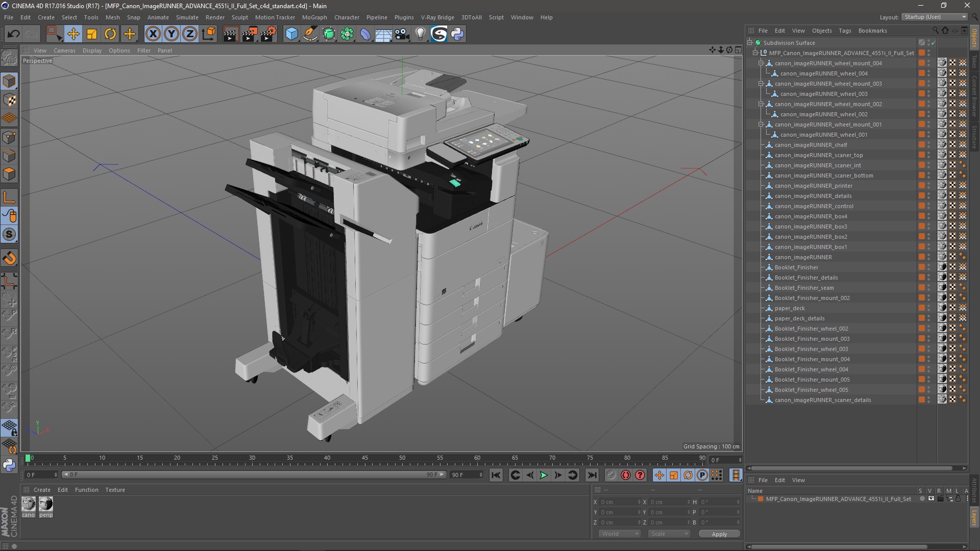Go to end of animation
The width and height of the screenshot is (980, 551).
click(592, 475)
